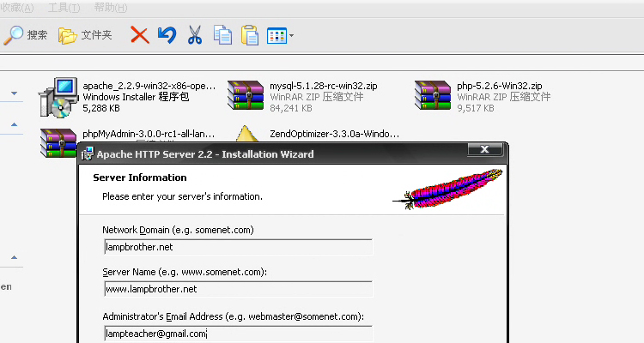Open the Help (帮助) menu
Viewport: 644px width, 343px height.
point(111,8)
